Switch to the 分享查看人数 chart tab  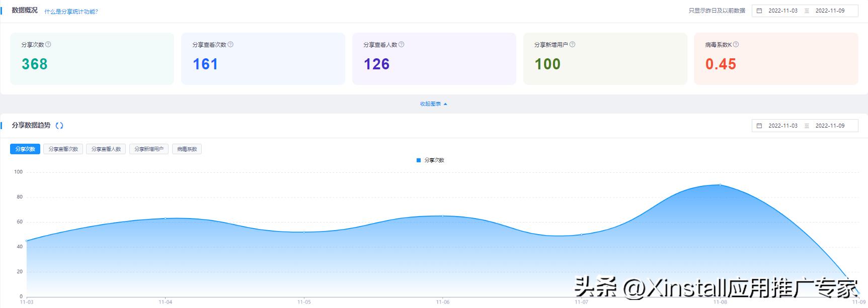pyautogui.click(x=106, y=149)
